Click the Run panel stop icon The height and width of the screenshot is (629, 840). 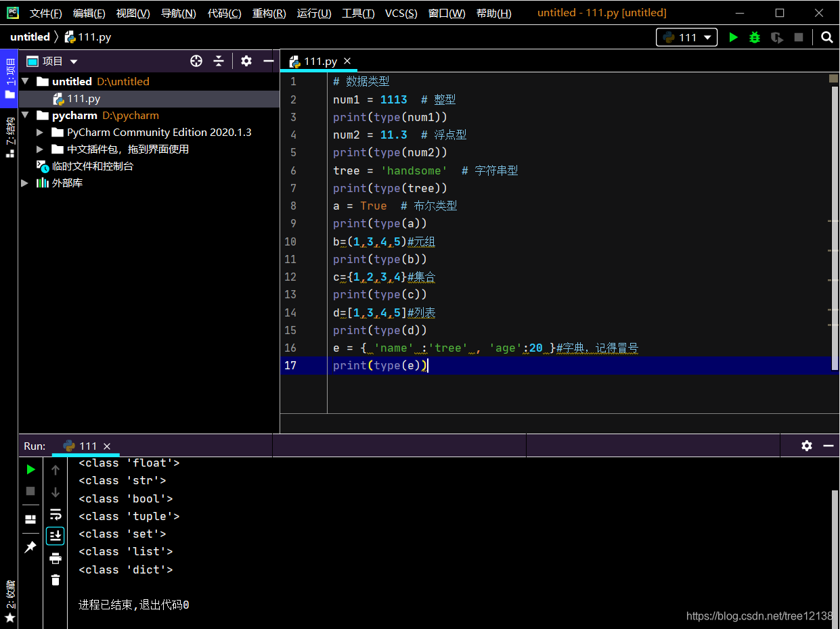tap(30, 491)
